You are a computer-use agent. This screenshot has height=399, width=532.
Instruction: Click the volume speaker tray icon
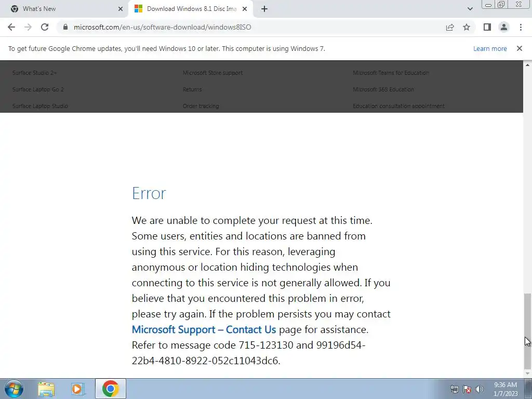(x=480, y=389)
